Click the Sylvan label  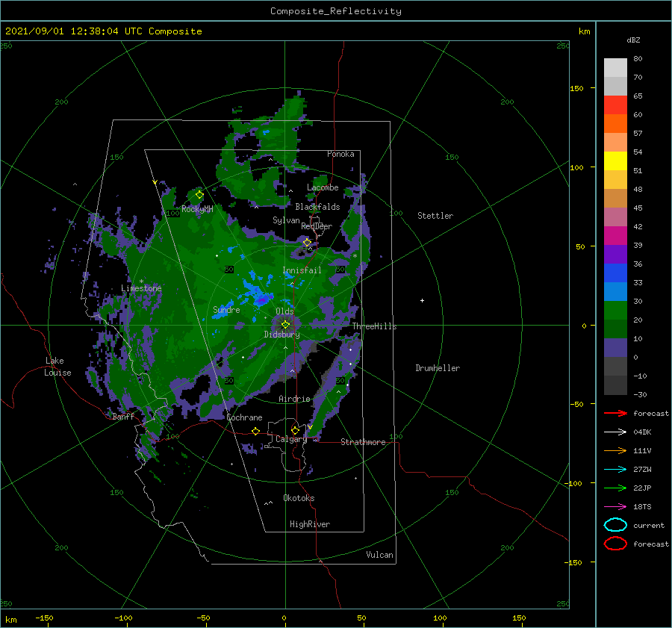286,220
